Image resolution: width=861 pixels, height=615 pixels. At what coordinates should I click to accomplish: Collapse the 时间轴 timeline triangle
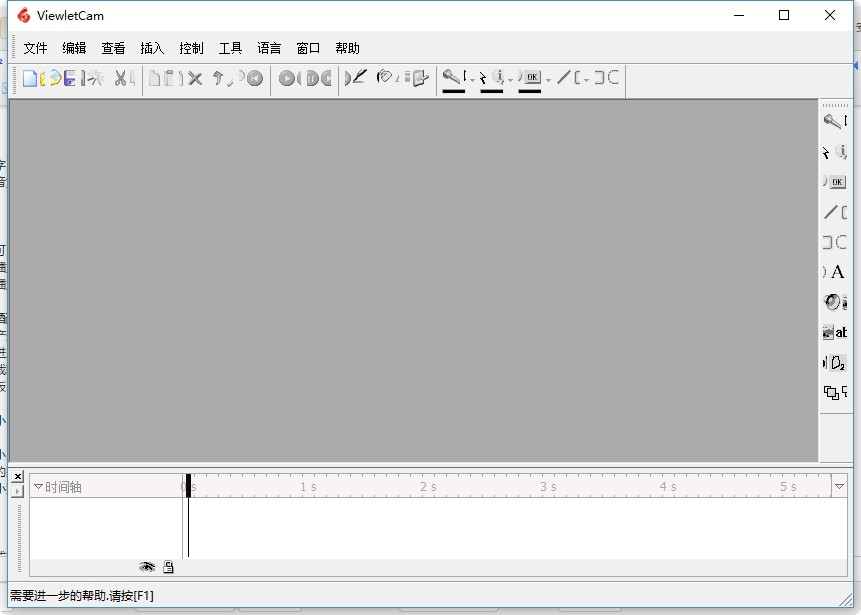(38, 487)
